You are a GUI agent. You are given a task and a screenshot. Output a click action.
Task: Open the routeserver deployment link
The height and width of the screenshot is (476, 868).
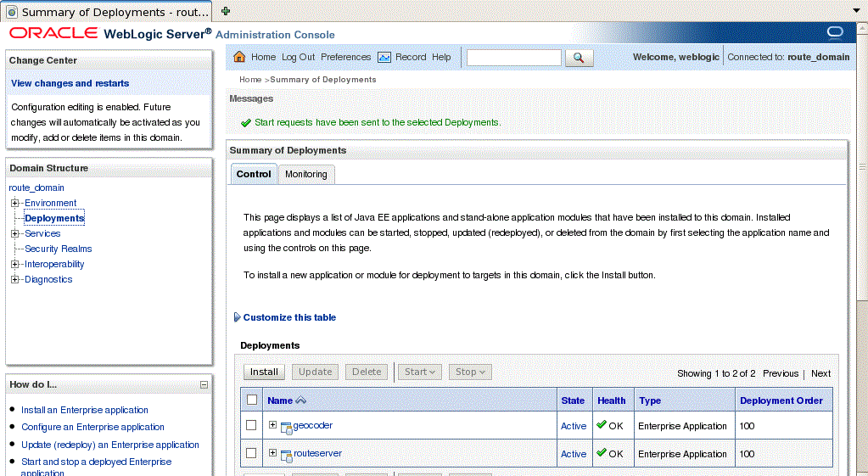(x=317, y=453)
